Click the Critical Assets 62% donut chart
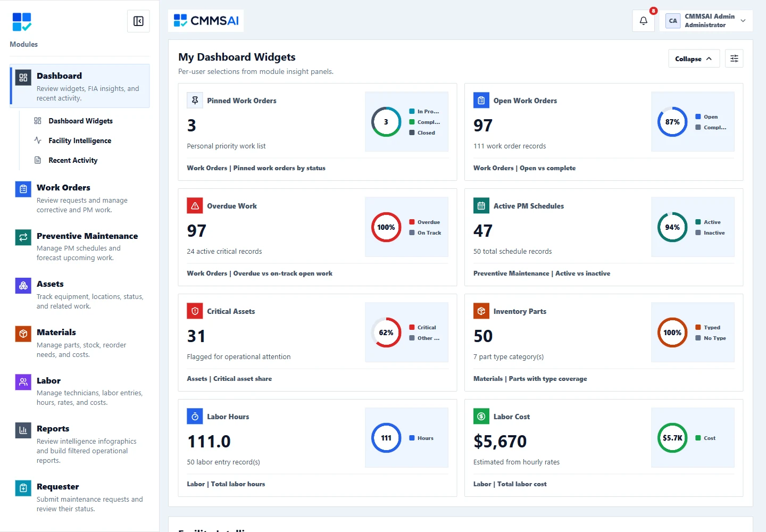Viewport: 766px width, 532px height. [x=386, y=332]
